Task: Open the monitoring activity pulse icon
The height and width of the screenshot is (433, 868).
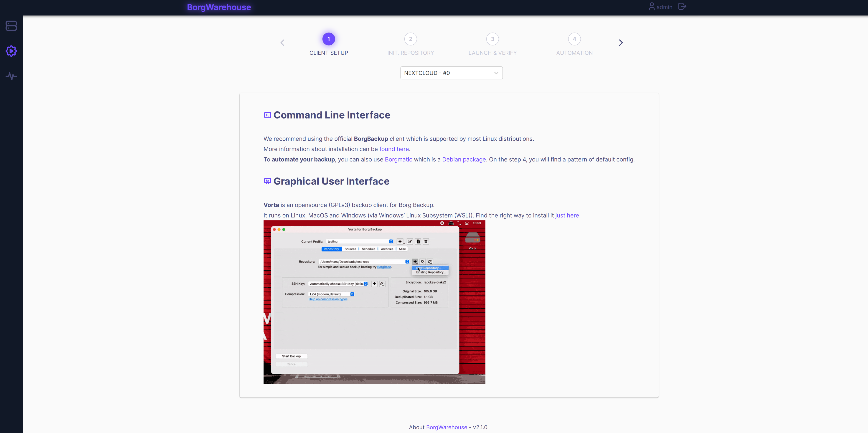Action: tap(11, 76)
